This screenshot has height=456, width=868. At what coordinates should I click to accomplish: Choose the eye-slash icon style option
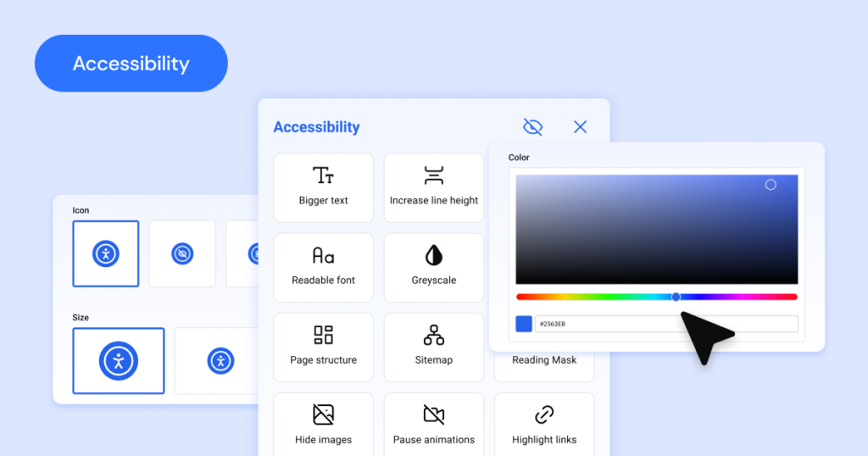pos(182,253)
